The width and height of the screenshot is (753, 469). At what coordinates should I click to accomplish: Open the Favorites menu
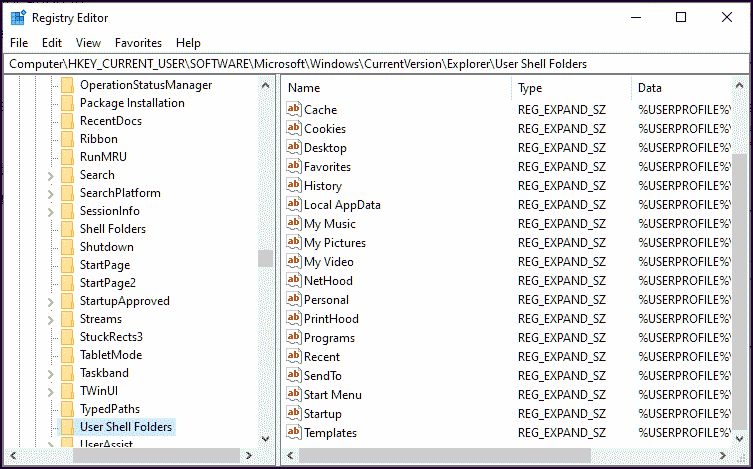[x=138, y=43]
